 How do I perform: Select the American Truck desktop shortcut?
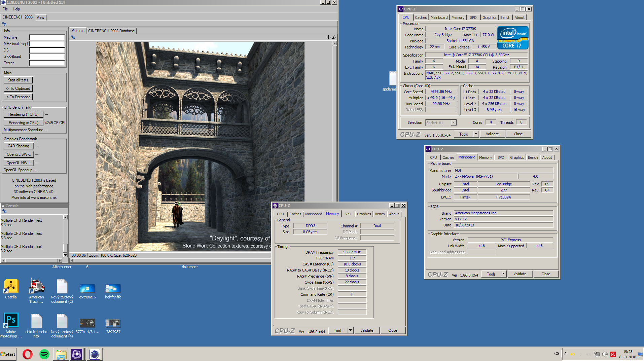(x=36, y=291)
